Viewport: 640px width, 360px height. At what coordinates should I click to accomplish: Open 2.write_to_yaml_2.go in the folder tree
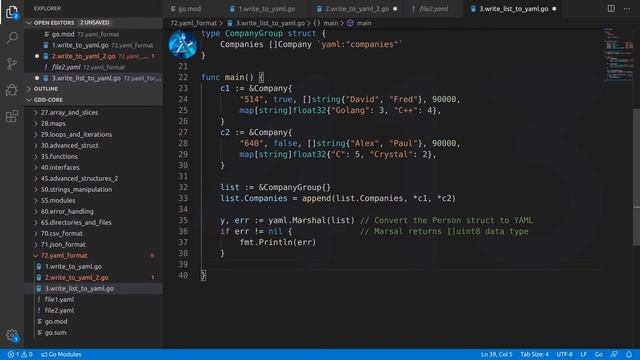point(94,277)
